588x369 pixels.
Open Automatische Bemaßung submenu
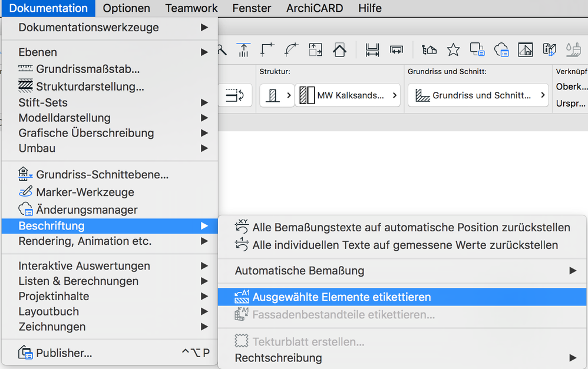coord(402,271)
